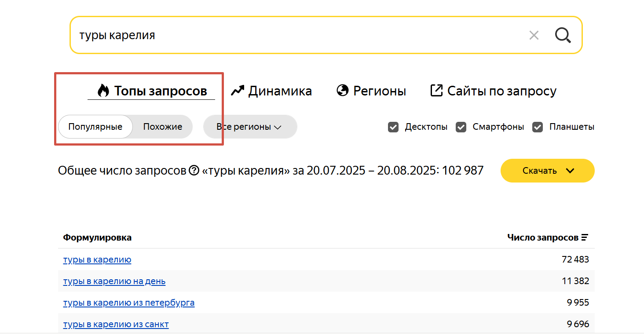Click sort icon beside Число запросов
The width and height of the screenshot is (644, 336).
585,237
